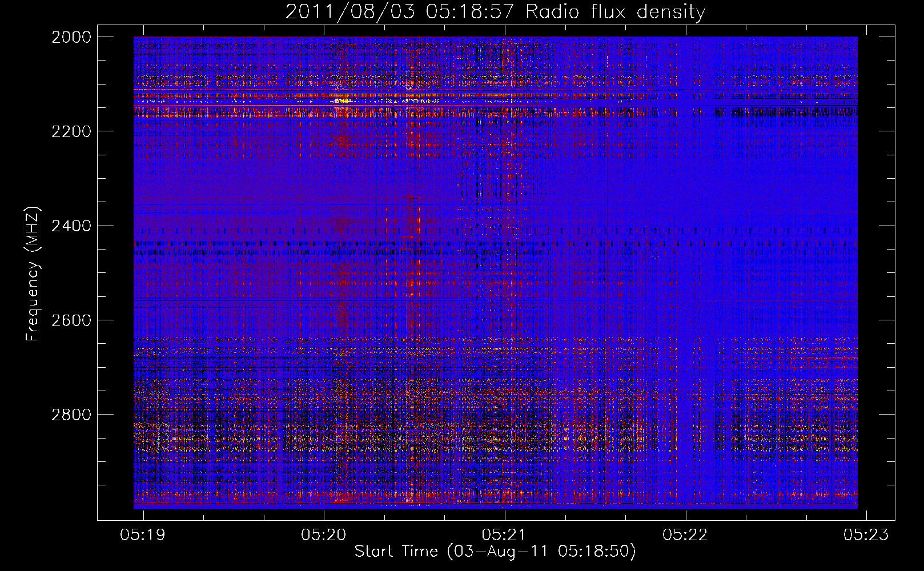Image resolution: width=924 pixels, height=571 pixels.
Task: Click the 05:20 time tick label
Action: [324, 534]
